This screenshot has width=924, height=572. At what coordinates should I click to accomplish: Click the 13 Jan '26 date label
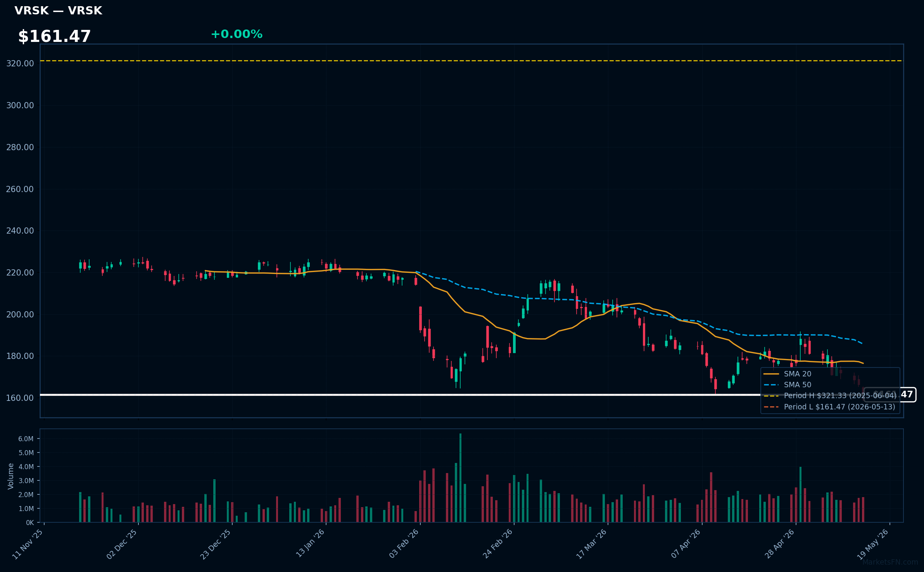pyautogui.click(x=310, y=544)
